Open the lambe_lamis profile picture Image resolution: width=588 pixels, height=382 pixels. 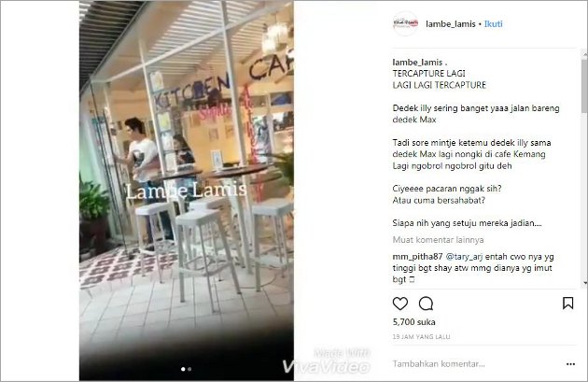click(x=405, y=23)
